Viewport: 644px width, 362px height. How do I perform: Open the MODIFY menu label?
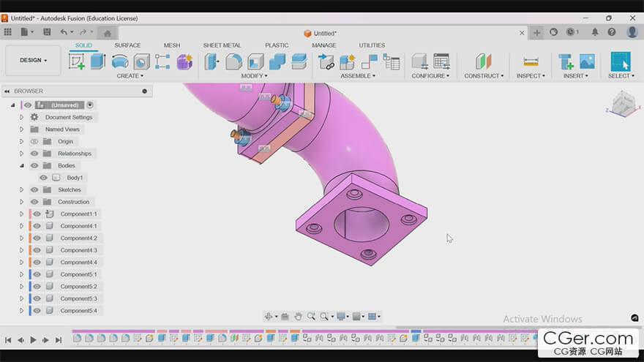[253, 76]
